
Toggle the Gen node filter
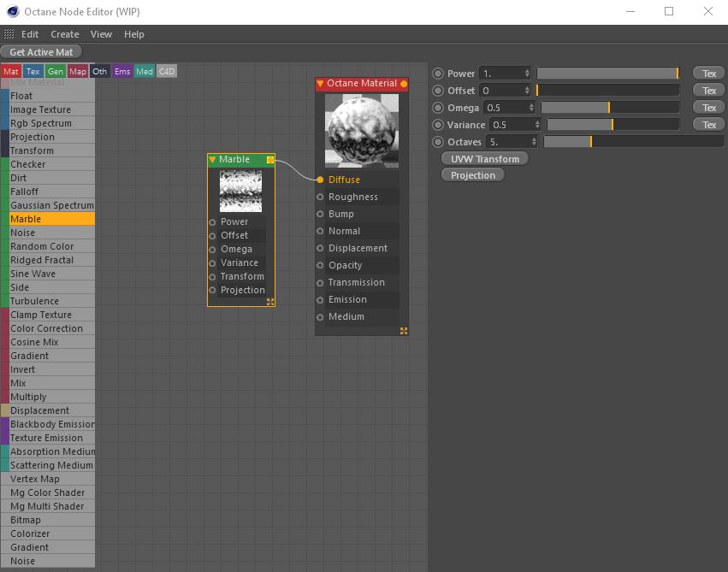pyautogui.click(x=56, y=72)
